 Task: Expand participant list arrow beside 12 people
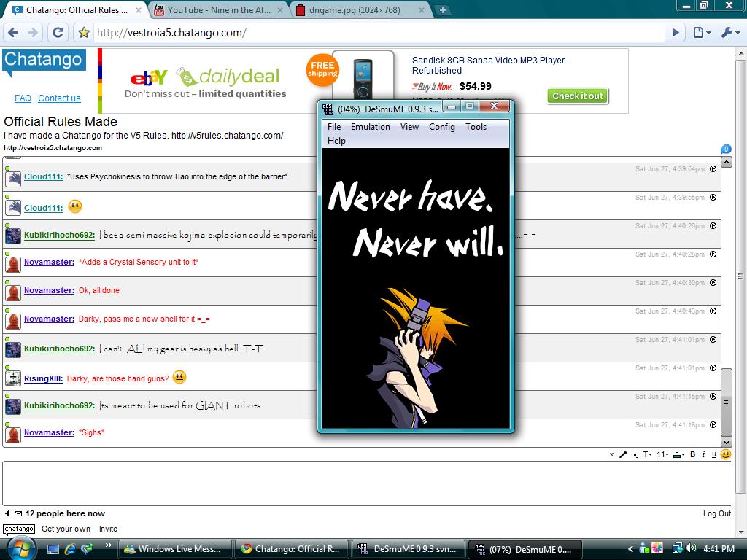tap(7, 513)
